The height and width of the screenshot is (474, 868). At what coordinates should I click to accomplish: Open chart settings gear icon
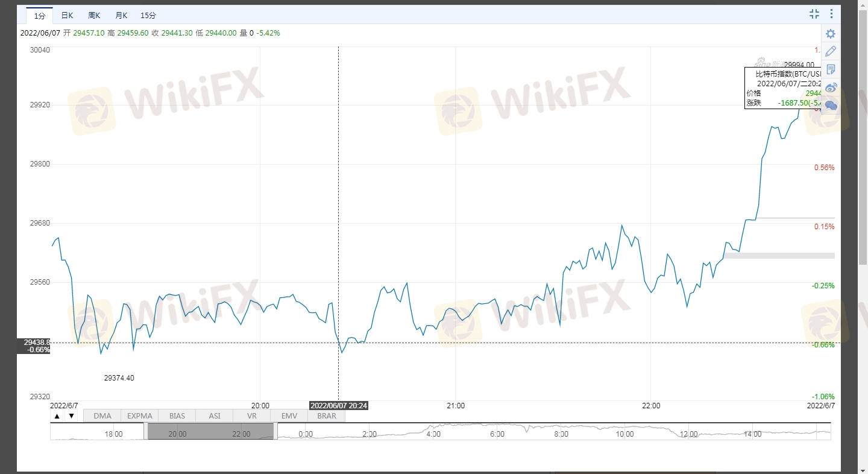point(831,34)
